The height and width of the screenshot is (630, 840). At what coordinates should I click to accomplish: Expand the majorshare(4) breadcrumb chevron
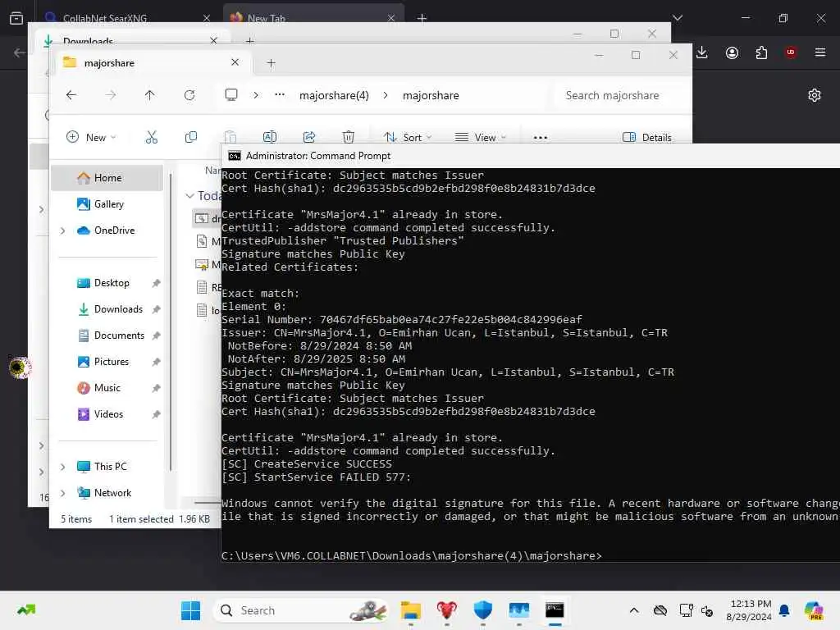coord(386,95)
